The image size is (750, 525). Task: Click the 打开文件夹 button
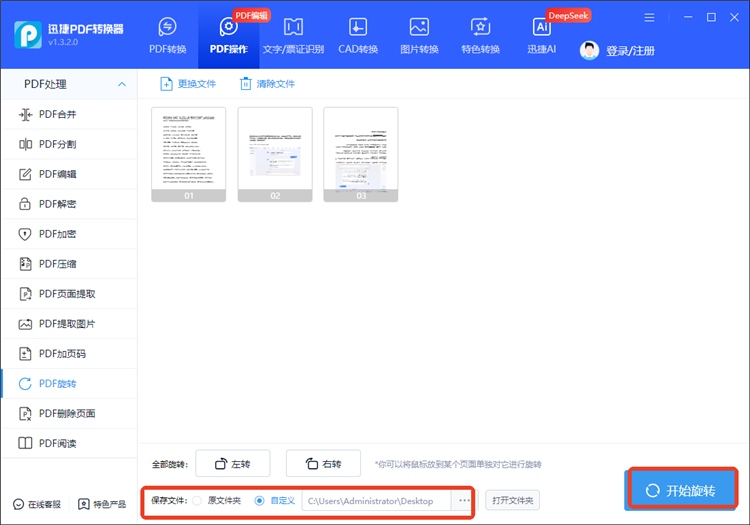tap(512, 501)
